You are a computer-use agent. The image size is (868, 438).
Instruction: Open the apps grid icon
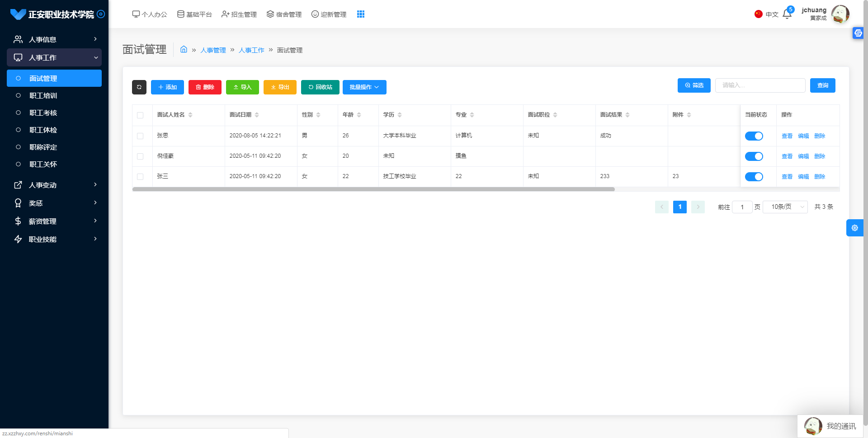click(360, 14)
